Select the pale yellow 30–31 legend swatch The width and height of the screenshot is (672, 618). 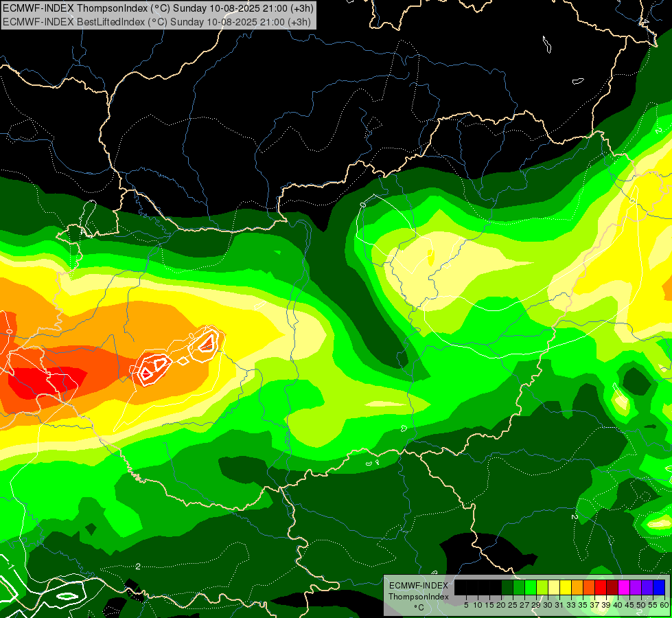(554, 587)
